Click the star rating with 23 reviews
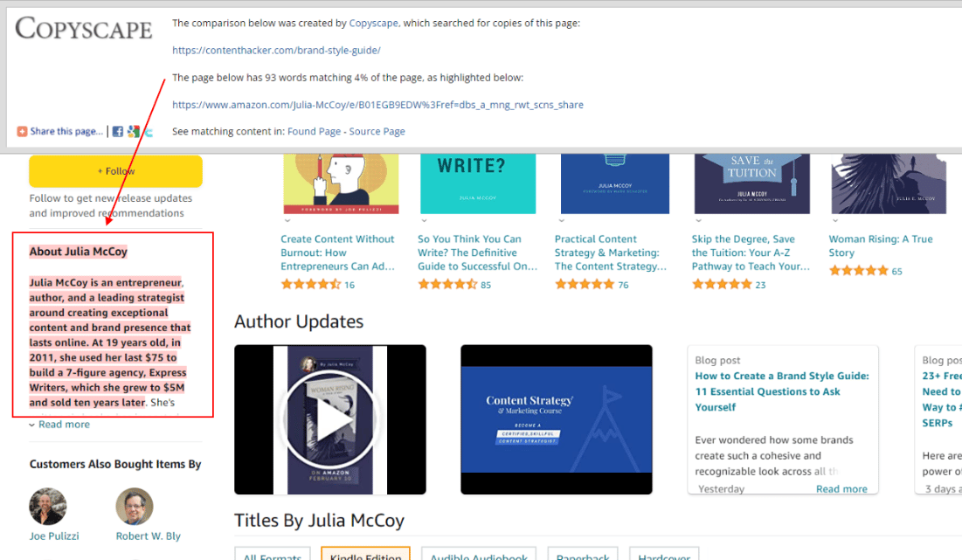Screen dimensions: 962x560 722,285
